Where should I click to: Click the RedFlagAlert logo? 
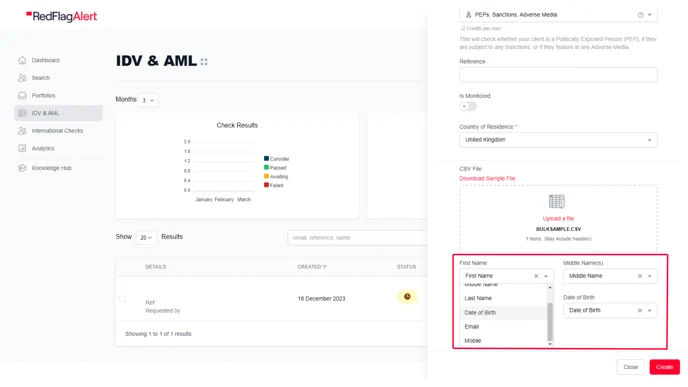point(61,16)
